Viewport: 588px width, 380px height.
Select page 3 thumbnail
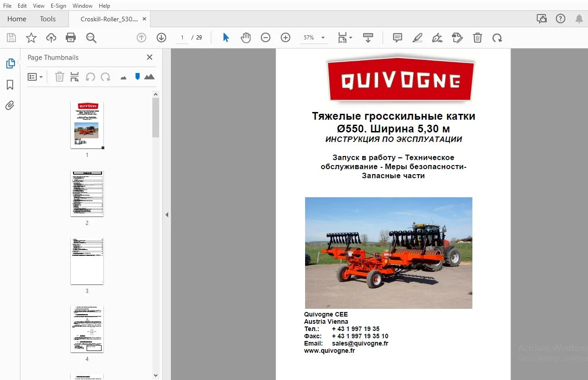pyautogui.click(x=87, y=261)
